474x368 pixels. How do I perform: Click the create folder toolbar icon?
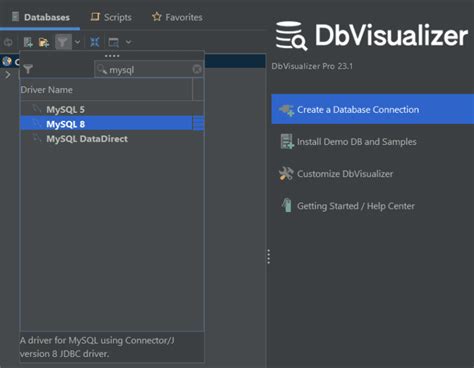(x=44, y=42)
